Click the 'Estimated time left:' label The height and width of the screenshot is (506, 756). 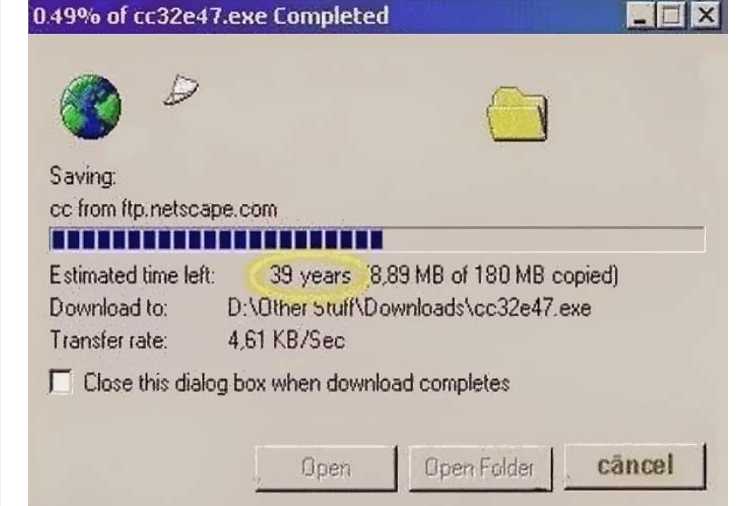132,275
